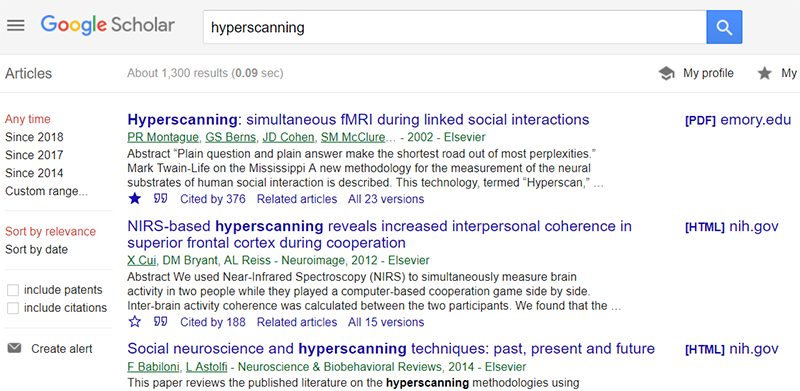Select Any time filter
Viewport: 800px width, 391px height.
click(28, 119)
